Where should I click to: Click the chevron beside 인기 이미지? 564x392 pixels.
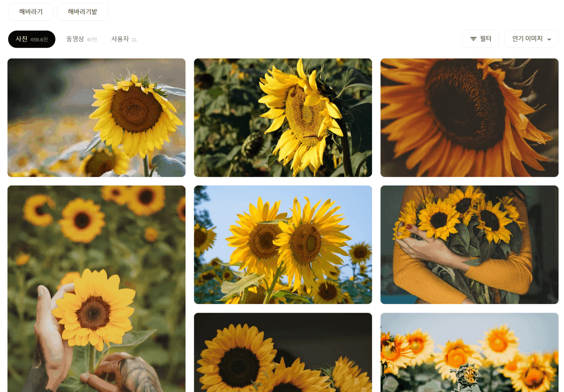(549, 39)
